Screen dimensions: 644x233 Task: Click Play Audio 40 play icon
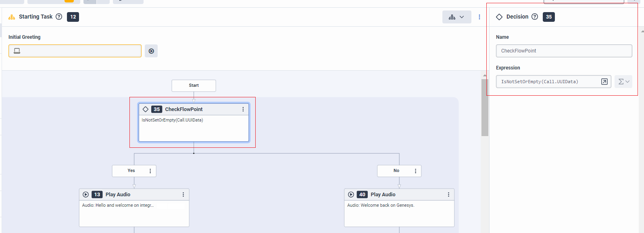[351, 194]
